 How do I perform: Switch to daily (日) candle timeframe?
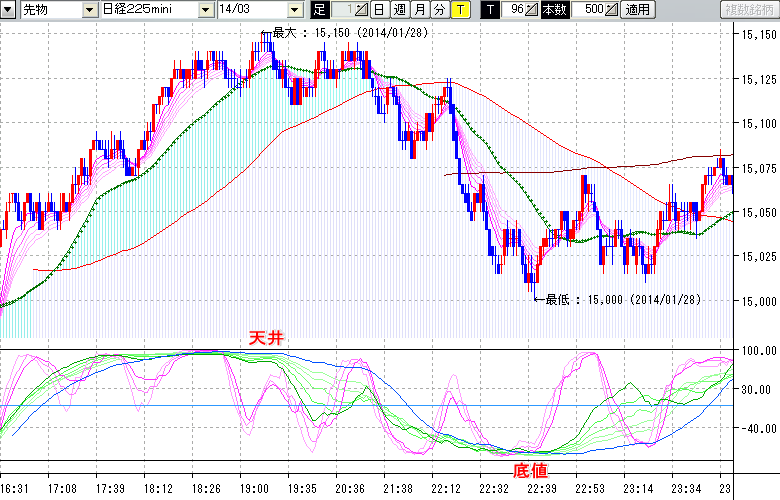pos(379,10)
